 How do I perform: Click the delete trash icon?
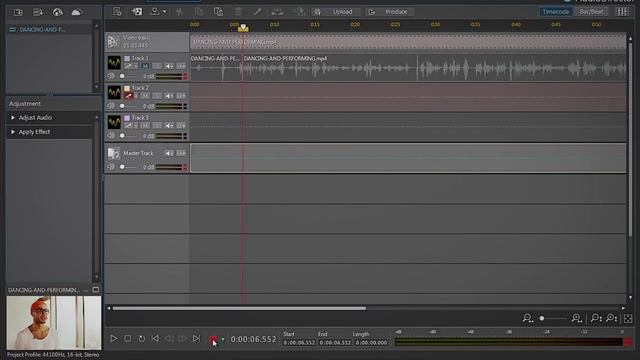tap(238, 12)
